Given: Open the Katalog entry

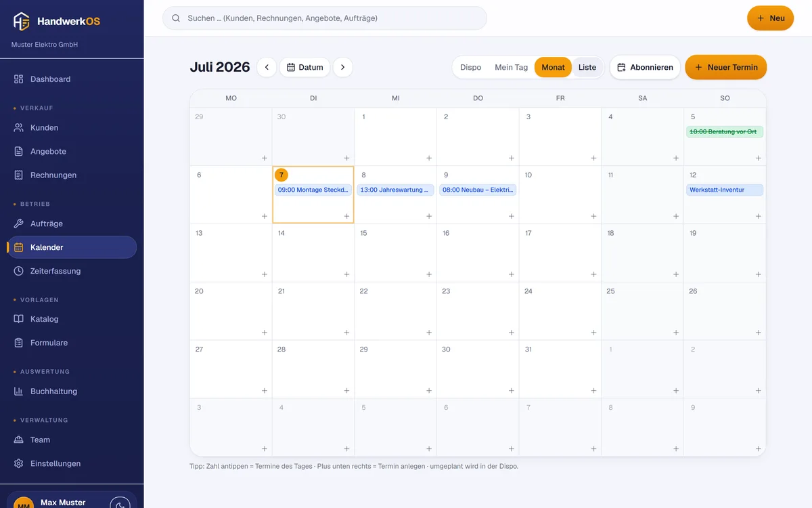Looking at the screenshot, I should pyautogui.click(x=72, y=319).
